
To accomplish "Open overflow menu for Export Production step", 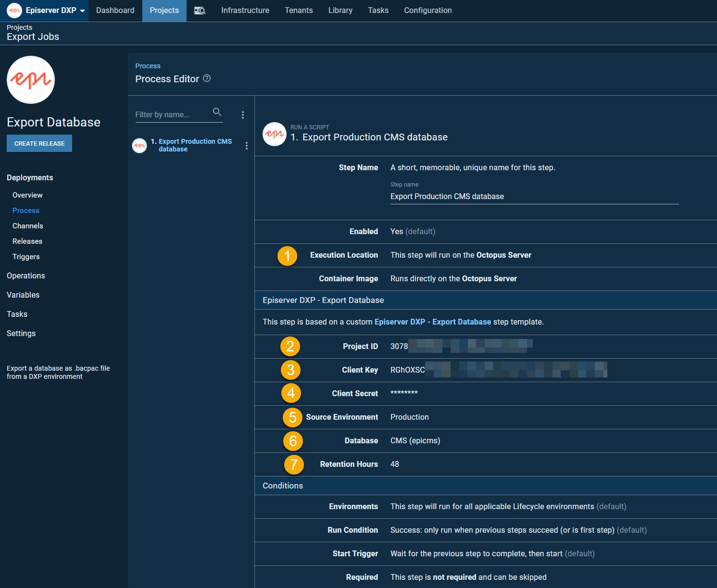I will click(x=247, y=146).
